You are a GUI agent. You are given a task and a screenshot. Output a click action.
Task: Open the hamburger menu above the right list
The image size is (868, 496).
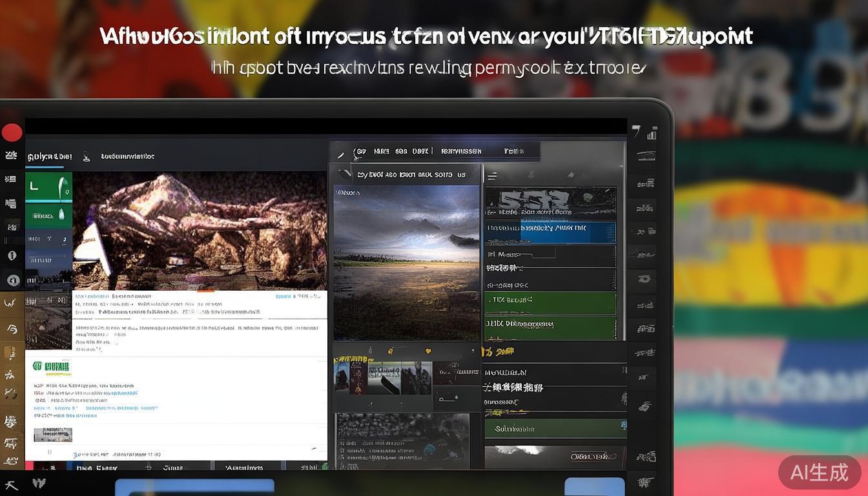click(491, 176)
